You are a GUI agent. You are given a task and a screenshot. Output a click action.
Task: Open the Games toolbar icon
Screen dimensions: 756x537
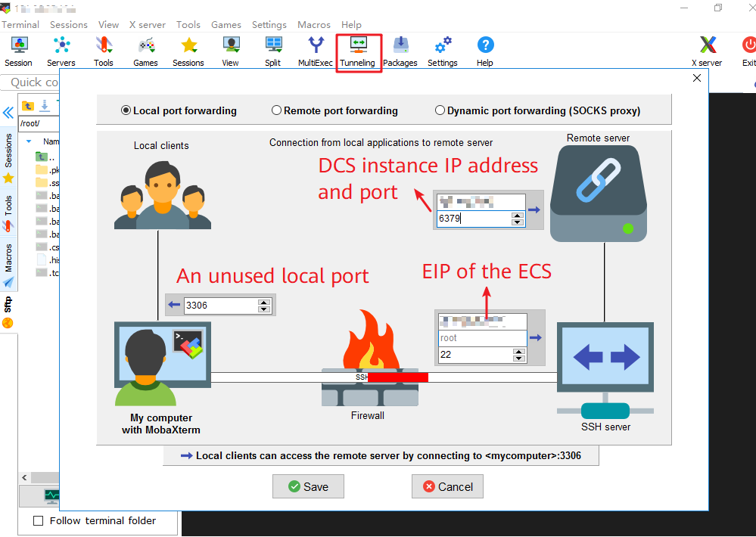[145, 51]
